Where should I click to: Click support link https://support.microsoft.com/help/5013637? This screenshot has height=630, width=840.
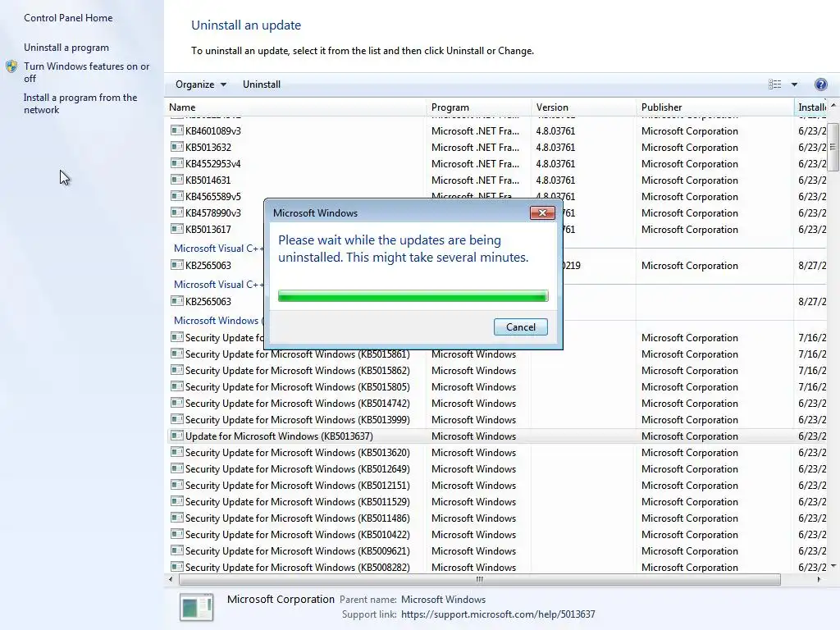tap(498, 614)
